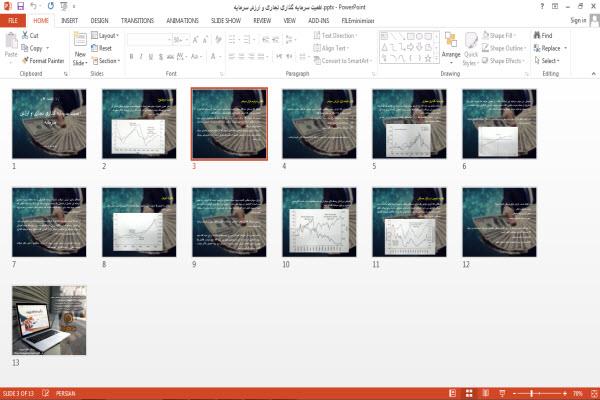This screenshot has height=400, width=600.
Task: Click Slide Sorter view icon in status bar
Action: [x=469, y=393]
